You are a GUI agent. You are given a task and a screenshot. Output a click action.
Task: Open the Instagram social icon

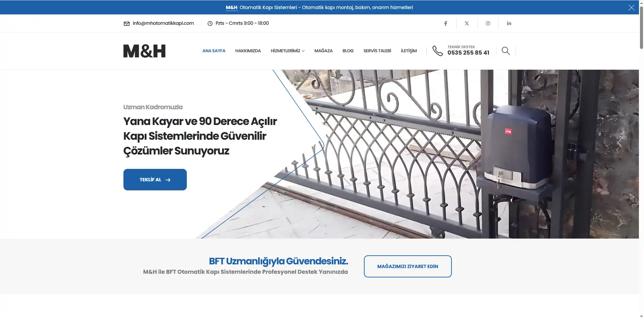click(x=488, y=23)
